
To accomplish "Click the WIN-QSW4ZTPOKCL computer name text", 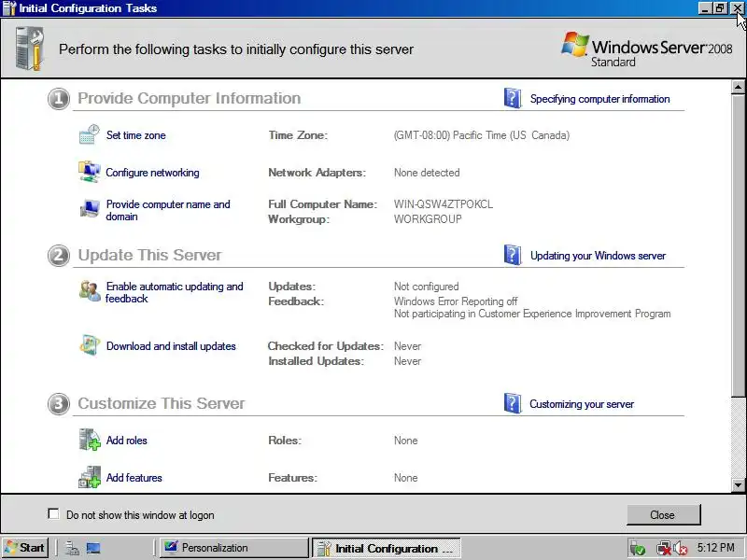I will coord(443,204).
